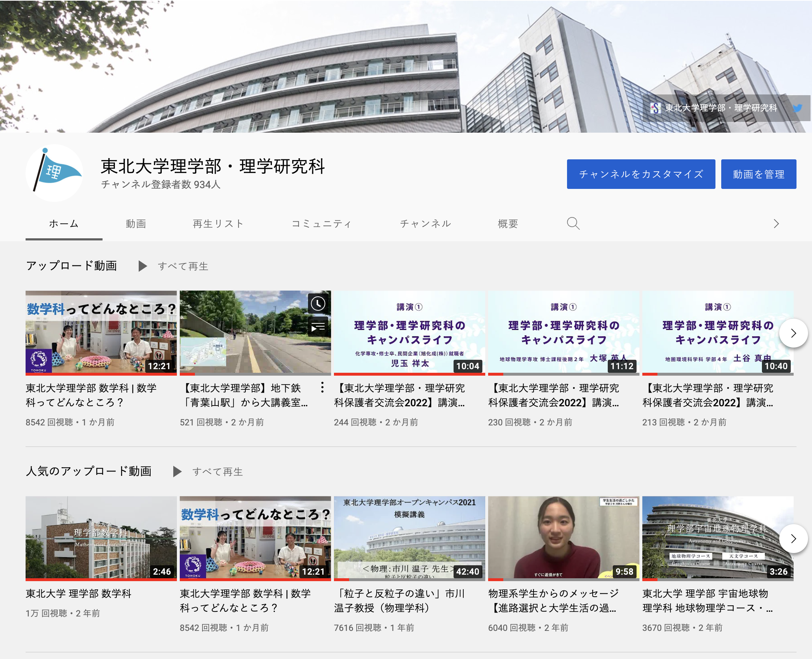Click add-to-queue icon on 青葉山駅 video
The image size is (812, 659).
318,327
